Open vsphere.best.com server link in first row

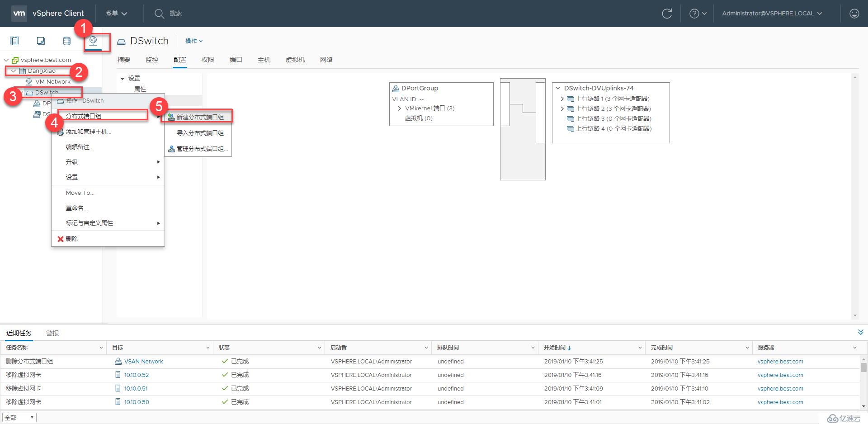tap(780, 362)
